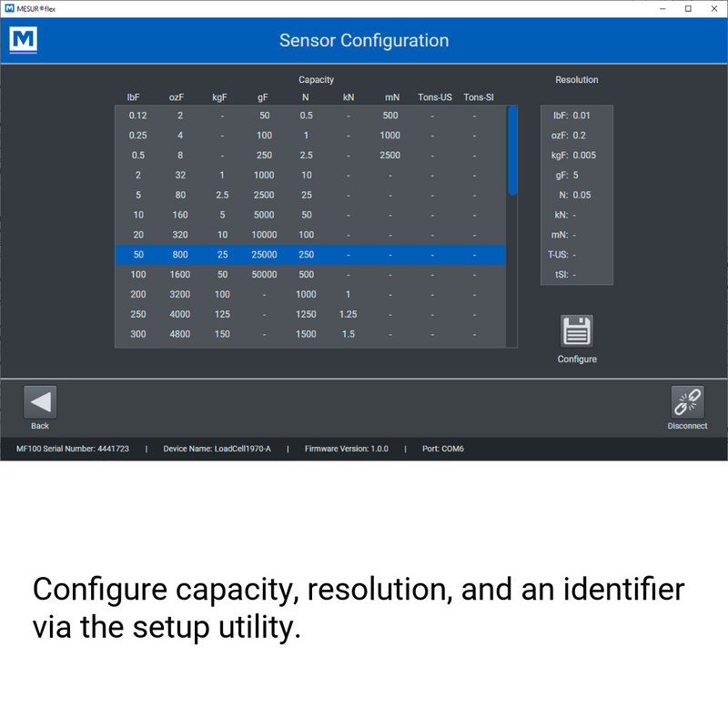Screen dimensions: 728x728
Task: Click the Disconnect chain link icon
Action: click(687, 402)
